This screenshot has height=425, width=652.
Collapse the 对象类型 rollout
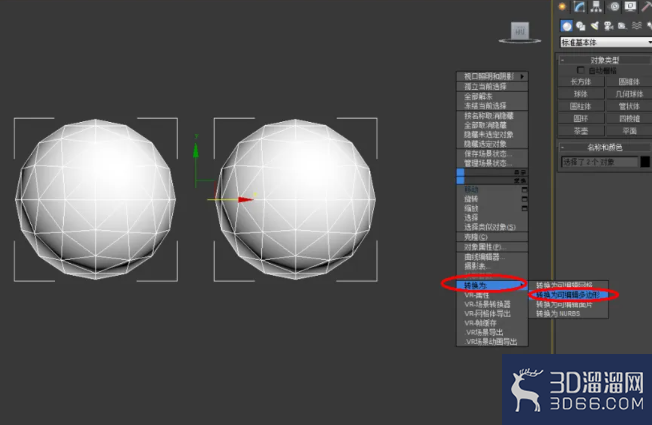point(605,60)
